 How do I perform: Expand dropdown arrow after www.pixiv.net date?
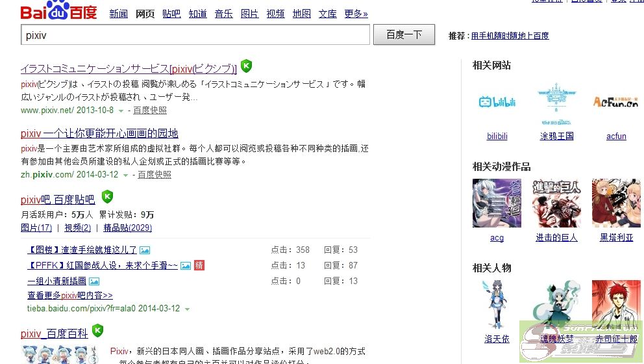pos(121,111)
